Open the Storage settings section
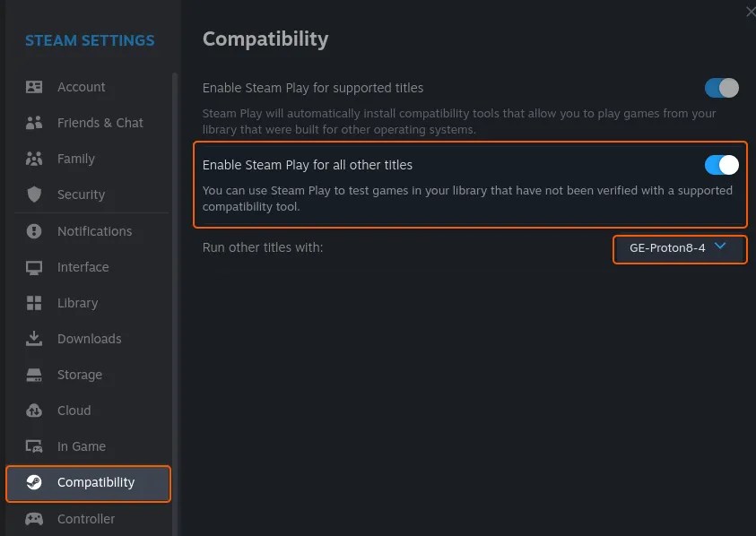This screenshot has width=756, height=536. pos(33,375)
